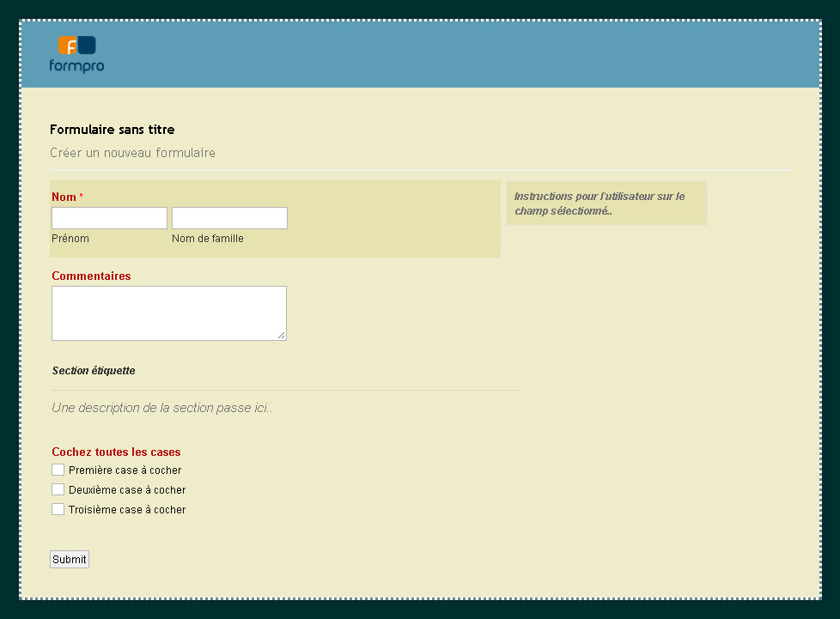
Task: Click the 'Cochez toutes les cases' label
Action: point(116,452)
